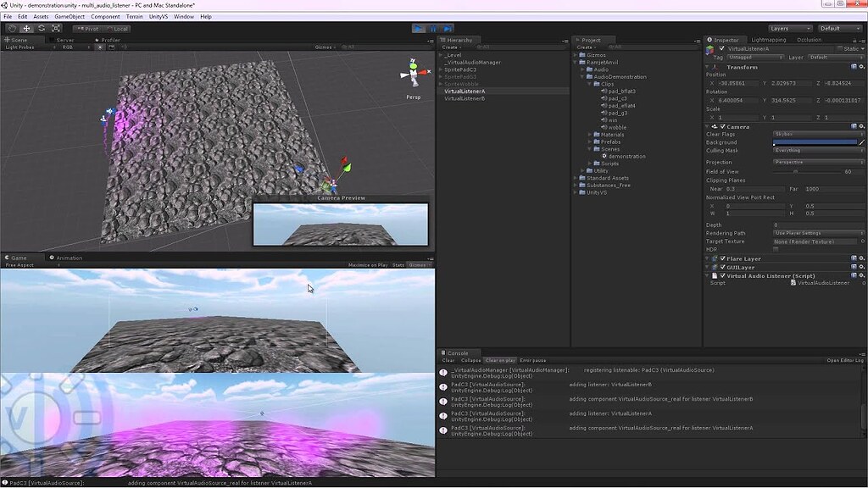Viewport: 868px width, 488px height.
Task: Activate the Rotate tool
Action: tap(41, 28)
